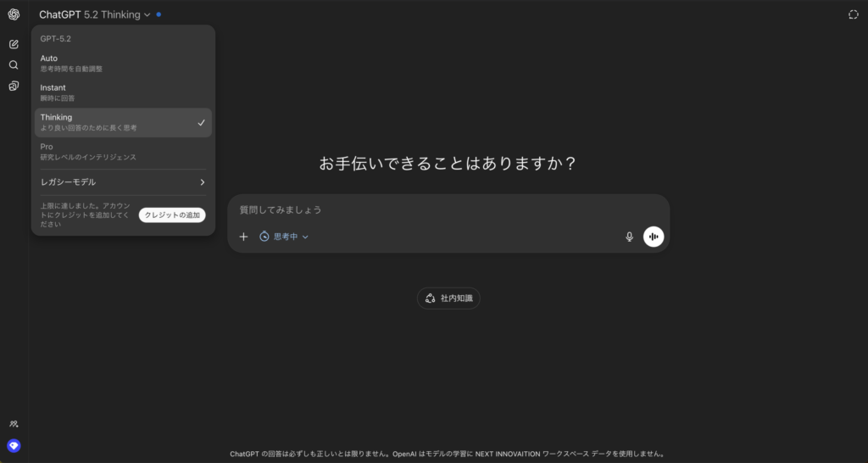This screenshot has height=463, width=868.
Task: Click the ChatGPT logo in sidebar
Action: coord(14,14)
